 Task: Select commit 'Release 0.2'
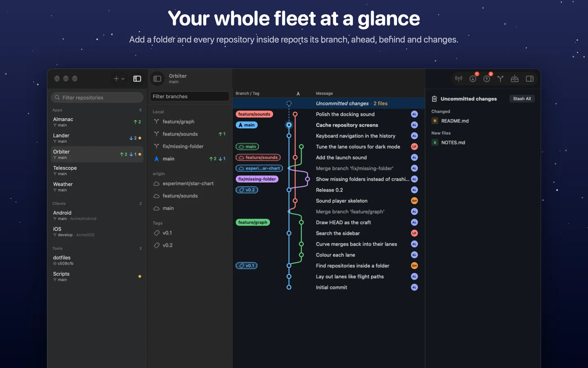click(329, 190)
